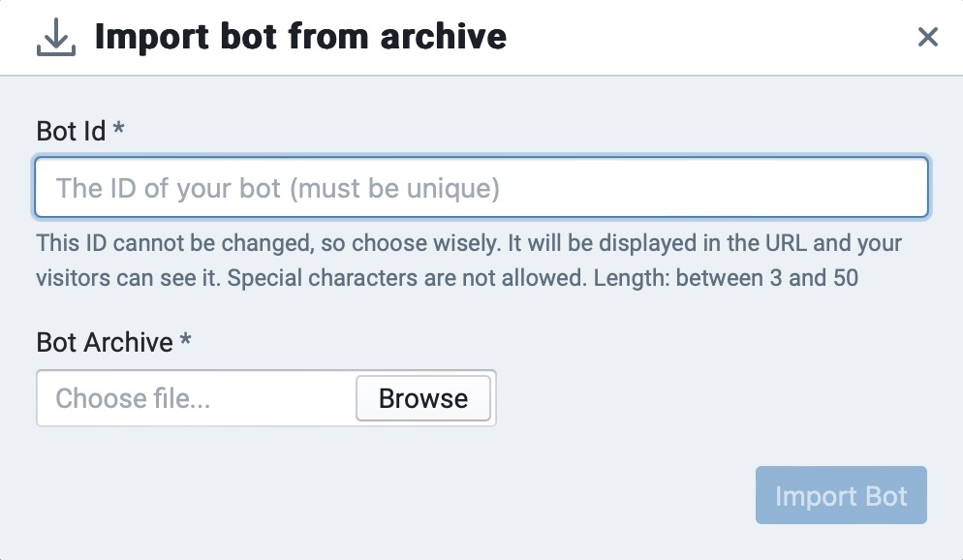Submit the form using Import Bot
This screenshot has width=963, height=560.
coord(841,495)
